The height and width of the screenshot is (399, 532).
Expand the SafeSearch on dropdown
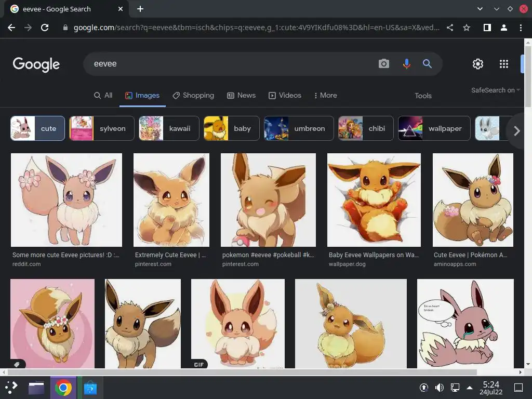(x=495, y=90)
